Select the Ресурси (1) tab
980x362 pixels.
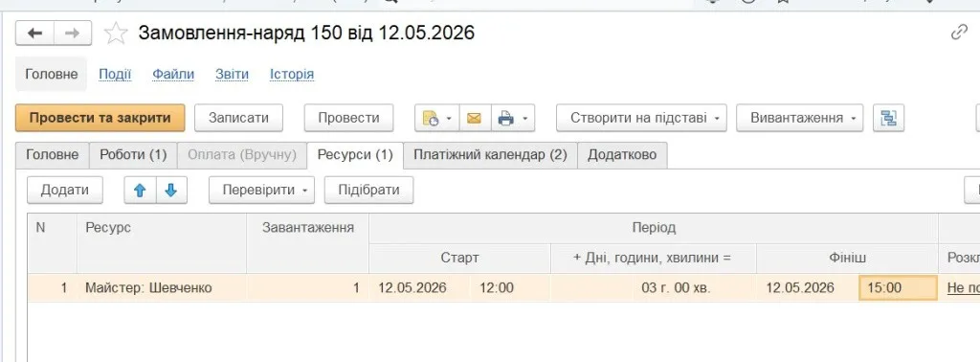pos(355,154)
